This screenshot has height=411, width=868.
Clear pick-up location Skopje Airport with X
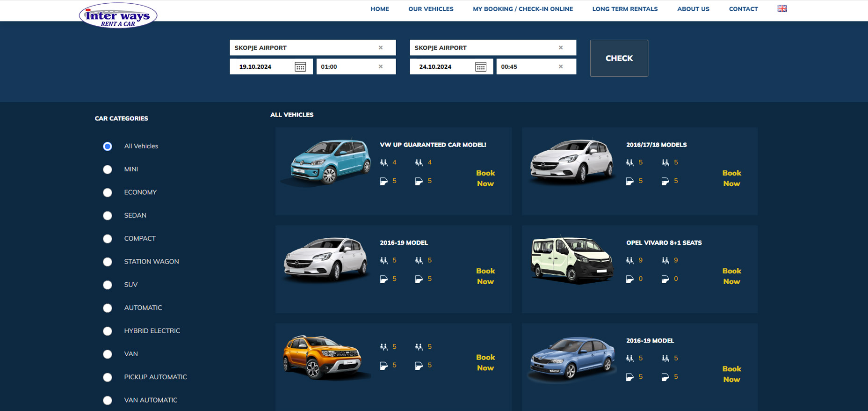point(381,48)
